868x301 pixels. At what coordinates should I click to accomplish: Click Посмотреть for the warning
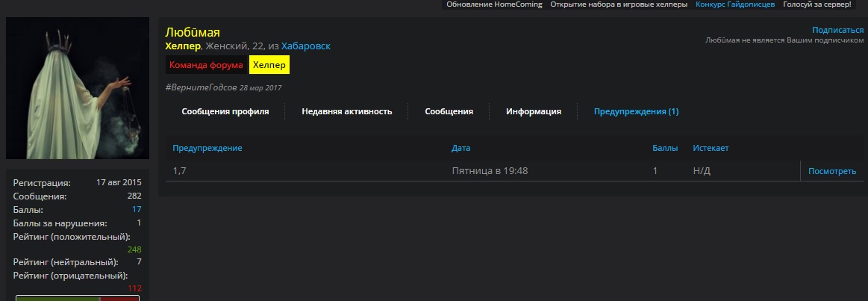pos(831,171)
